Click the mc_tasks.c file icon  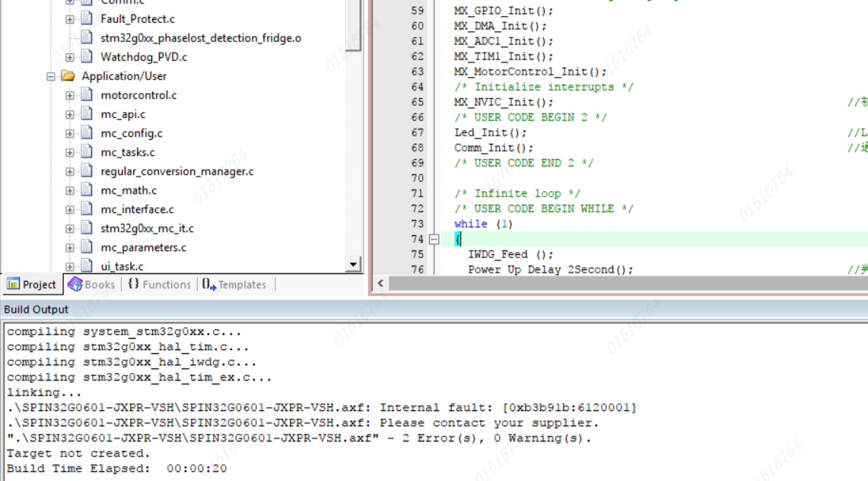tap(87, 152)
